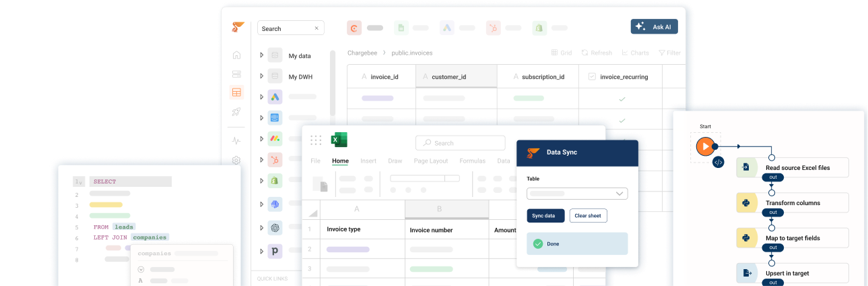Click the Chargebee breadcrumb link

tap(363, 53)
